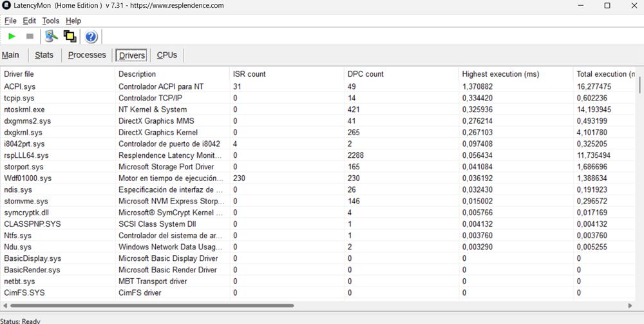Select the Ntfs.sys driver row
This screenshot has width=644, height=324.
(x=318, y=236)
